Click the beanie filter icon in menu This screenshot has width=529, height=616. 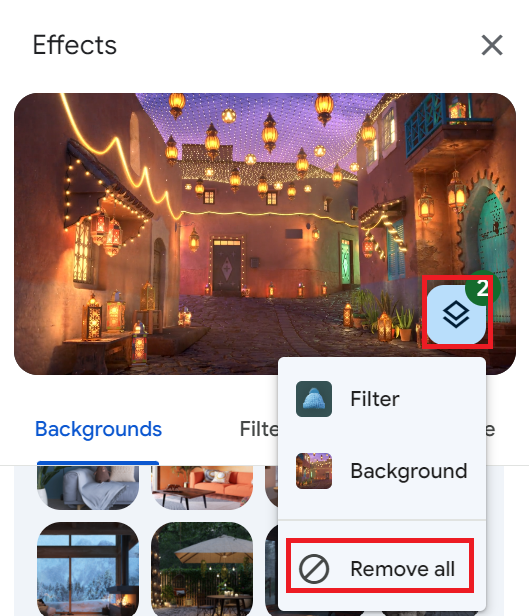coord(314,399)
